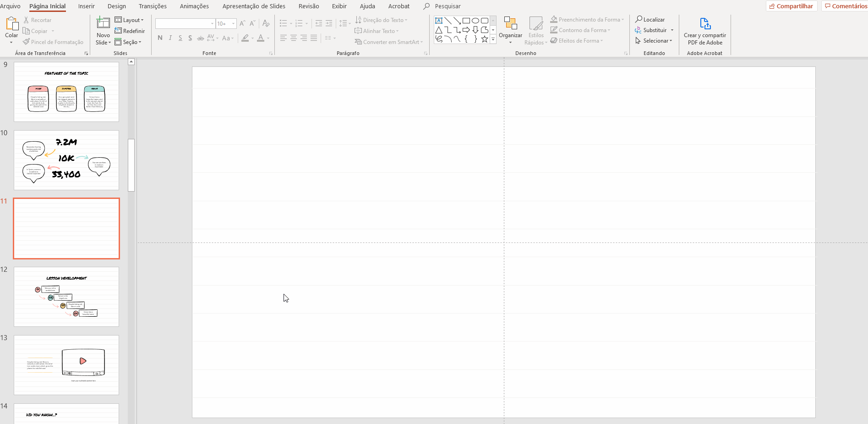Clear all formatting eraser icon

coord(266,23)
